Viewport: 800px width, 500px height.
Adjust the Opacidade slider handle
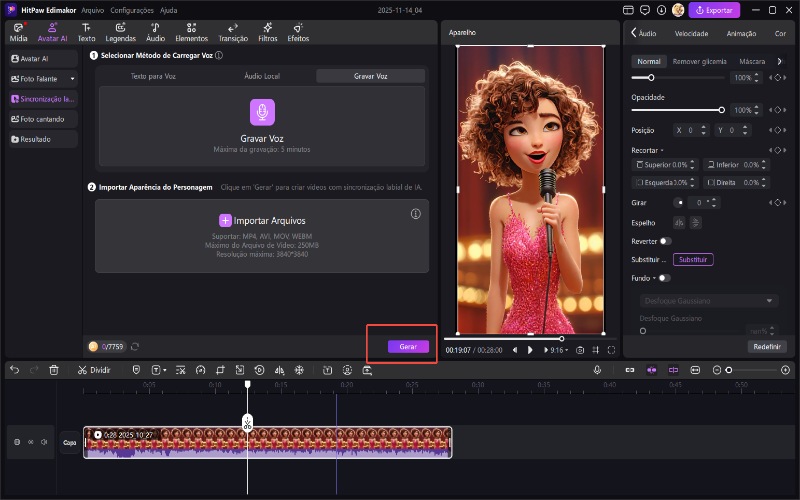[x=722, y=109]
